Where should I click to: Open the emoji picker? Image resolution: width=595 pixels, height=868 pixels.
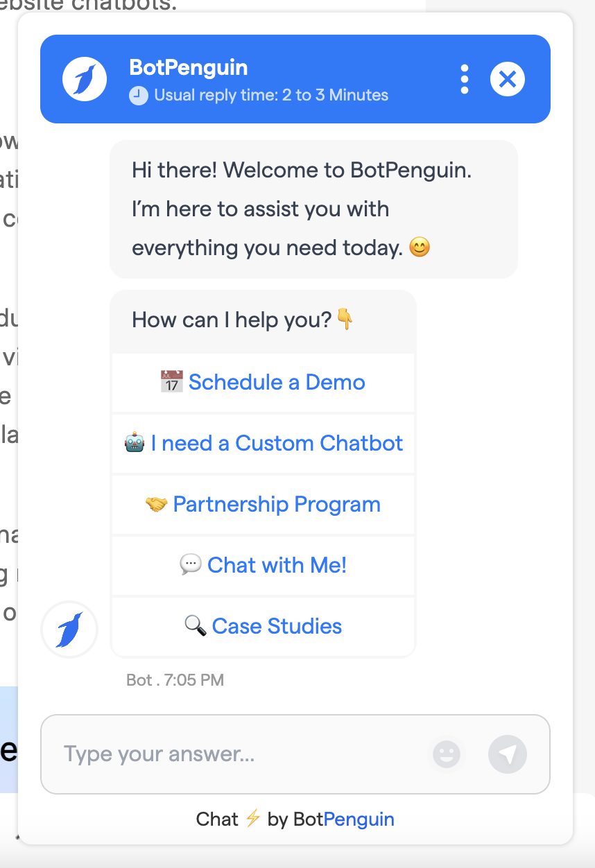click(447, 754)
